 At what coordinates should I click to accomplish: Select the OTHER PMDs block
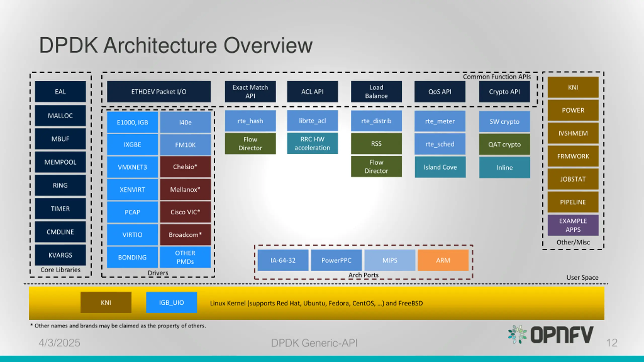click(185, 257)
